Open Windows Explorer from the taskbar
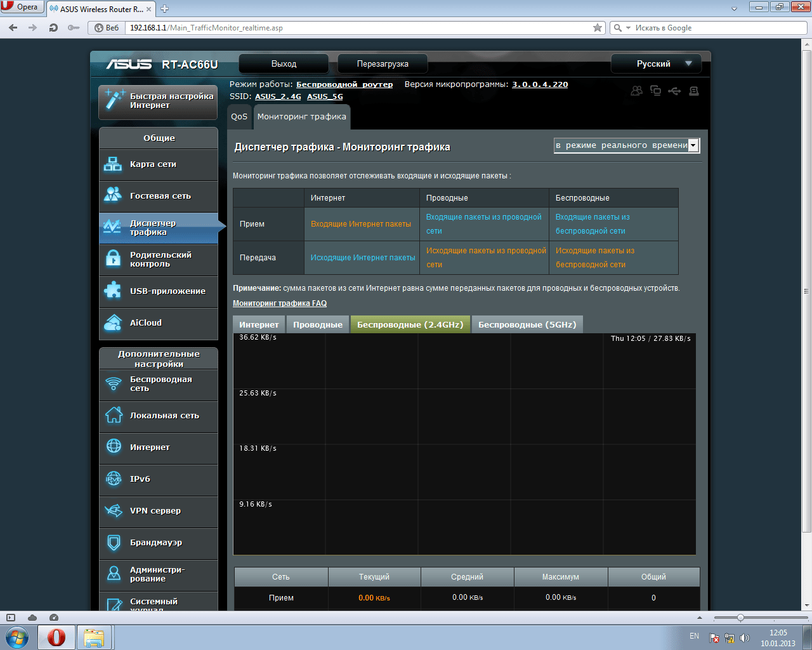Image resolution: width=812 pixels, height=650 pixels. tap(94, 637)
